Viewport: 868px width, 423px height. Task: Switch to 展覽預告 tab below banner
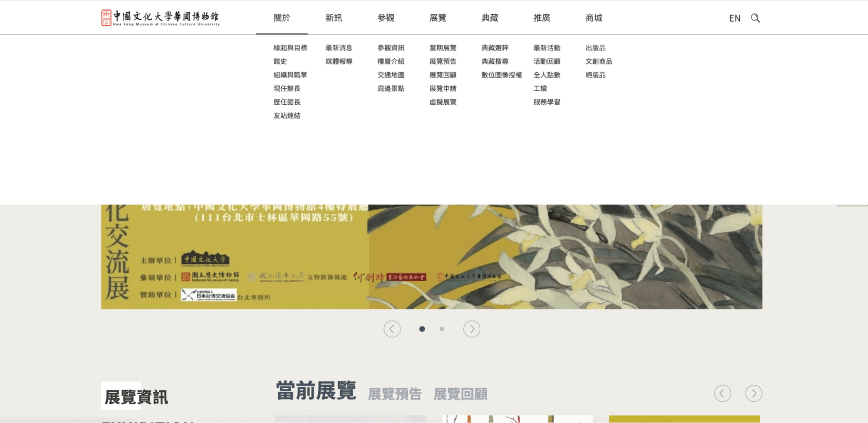[x=395, y=394]
